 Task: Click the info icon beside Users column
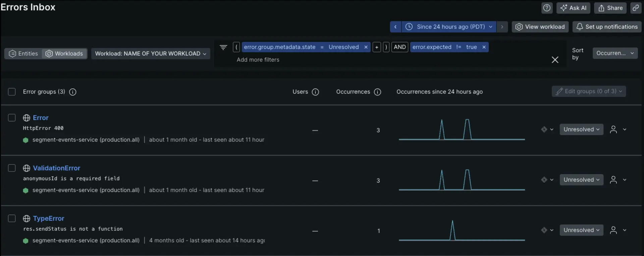315,92
